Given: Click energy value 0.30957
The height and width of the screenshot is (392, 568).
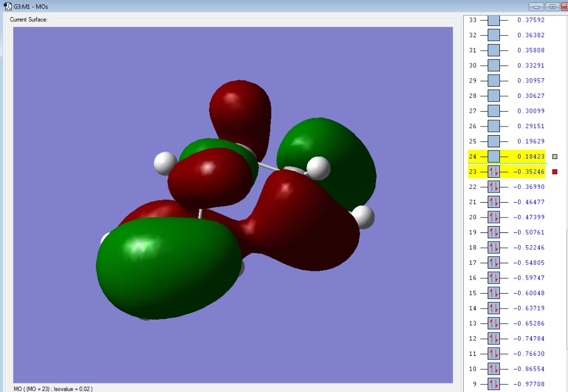Looking at the screenshot, I should (x=531, y=81).
